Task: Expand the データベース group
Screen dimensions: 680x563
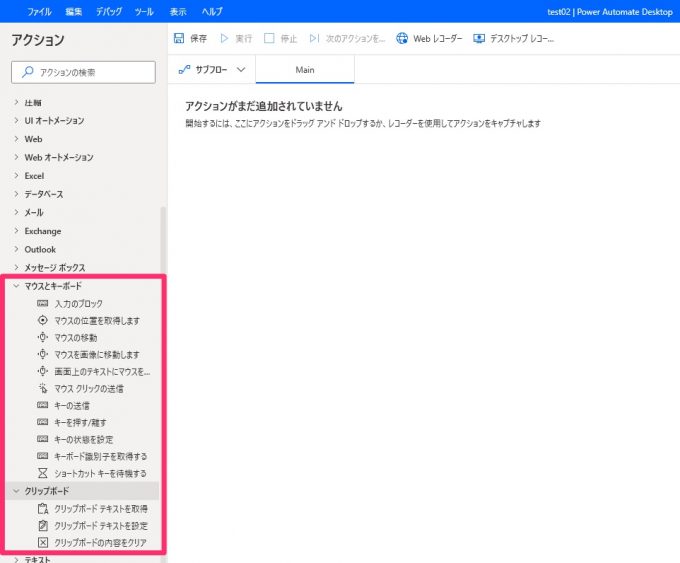Action: 16,194
